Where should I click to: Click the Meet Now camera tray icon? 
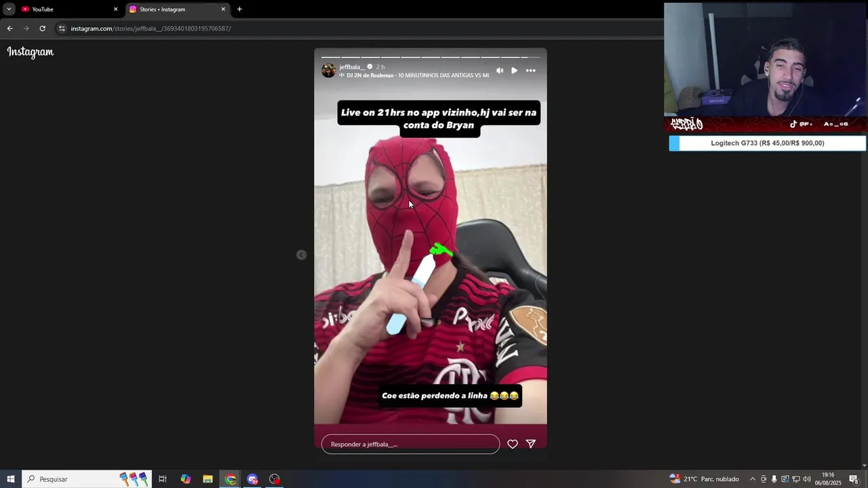click(764, 479)
